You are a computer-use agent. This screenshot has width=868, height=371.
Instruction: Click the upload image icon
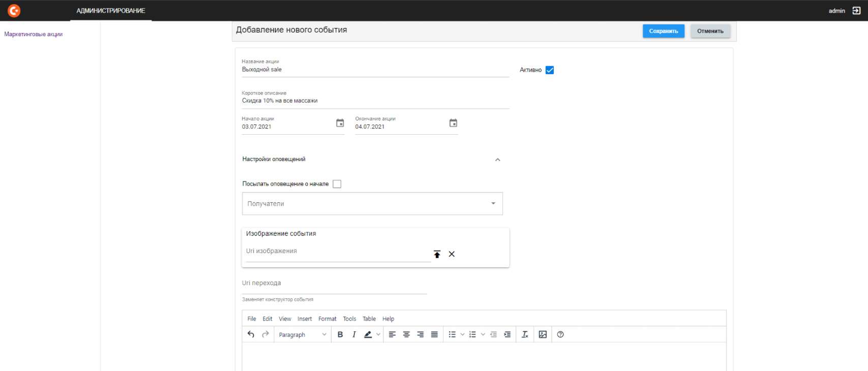pos(437,254)
